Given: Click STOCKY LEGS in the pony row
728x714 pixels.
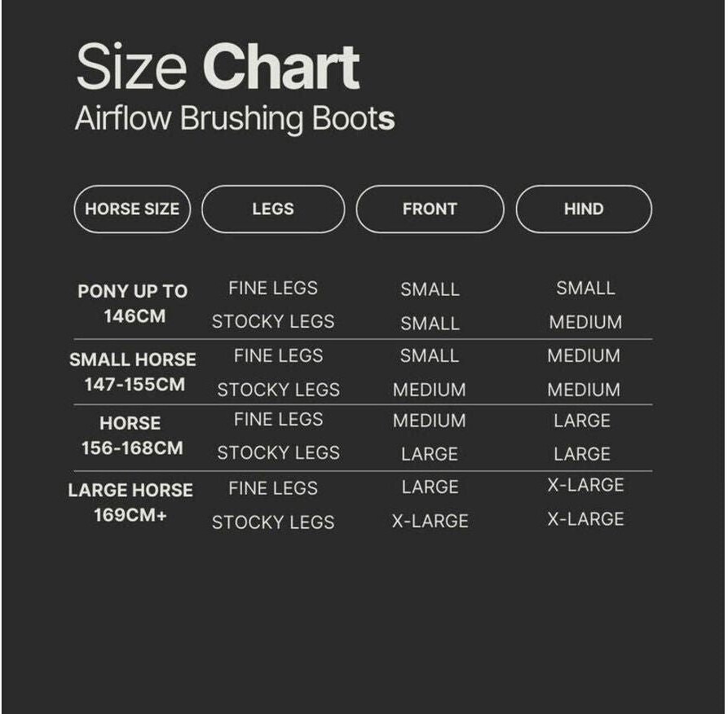Looking at the screenshot, I should click(x=273, y=322).
